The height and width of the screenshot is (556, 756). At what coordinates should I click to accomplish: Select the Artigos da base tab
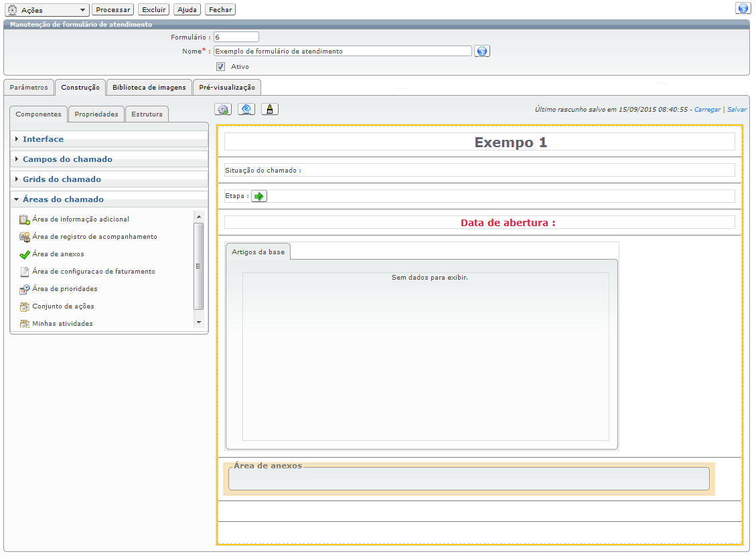pos(258,252)
